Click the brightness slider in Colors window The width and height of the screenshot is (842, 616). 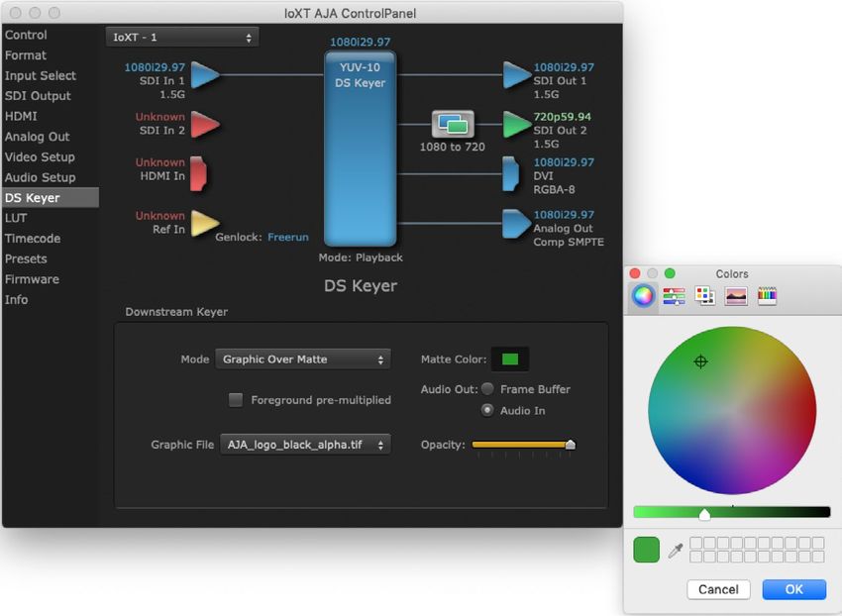(x=732, y=512)
